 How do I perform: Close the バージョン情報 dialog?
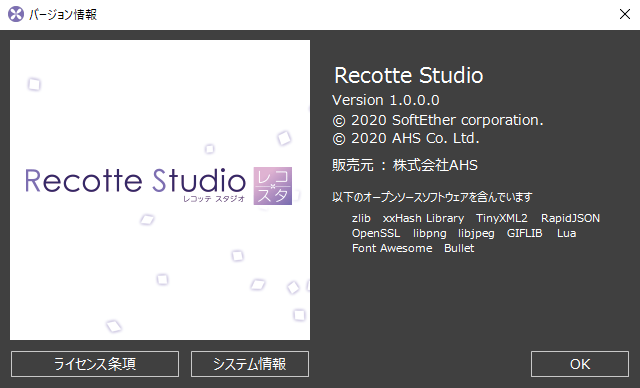[624, 14]
